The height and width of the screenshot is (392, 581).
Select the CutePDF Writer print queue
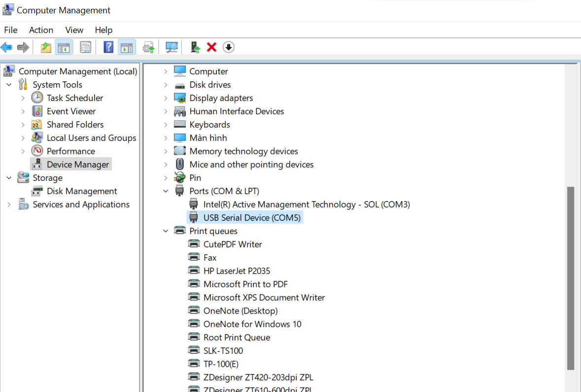(x=233, y=244)
